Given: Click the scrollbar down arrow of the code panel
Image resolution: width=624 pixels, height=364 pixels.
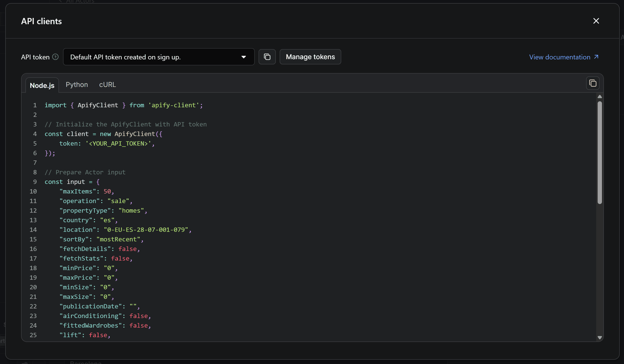Looking at the screenshot, I should tap(600, 337).
